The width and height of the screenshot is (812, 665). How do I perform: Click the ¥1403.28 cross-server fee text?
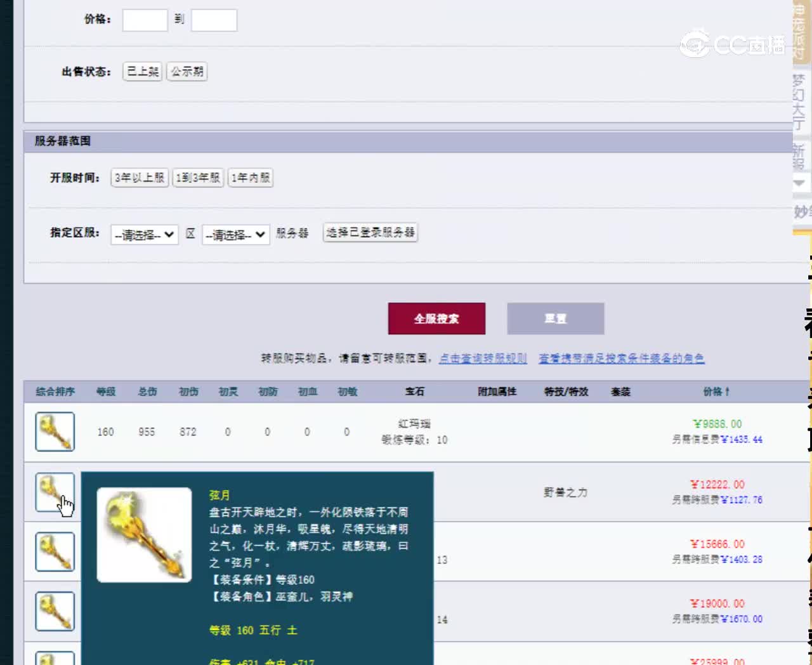pyautogui.click(x=742, y=559)
